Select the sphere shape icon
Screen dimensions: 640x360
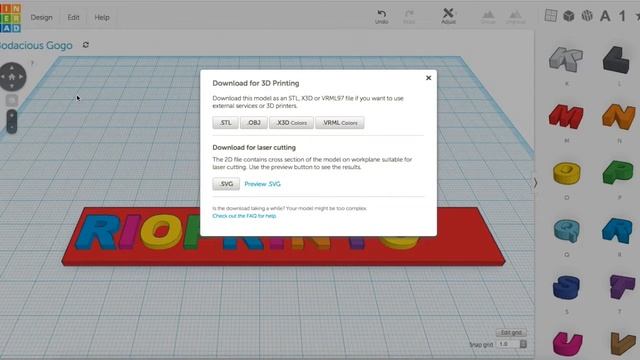[587, 16]
